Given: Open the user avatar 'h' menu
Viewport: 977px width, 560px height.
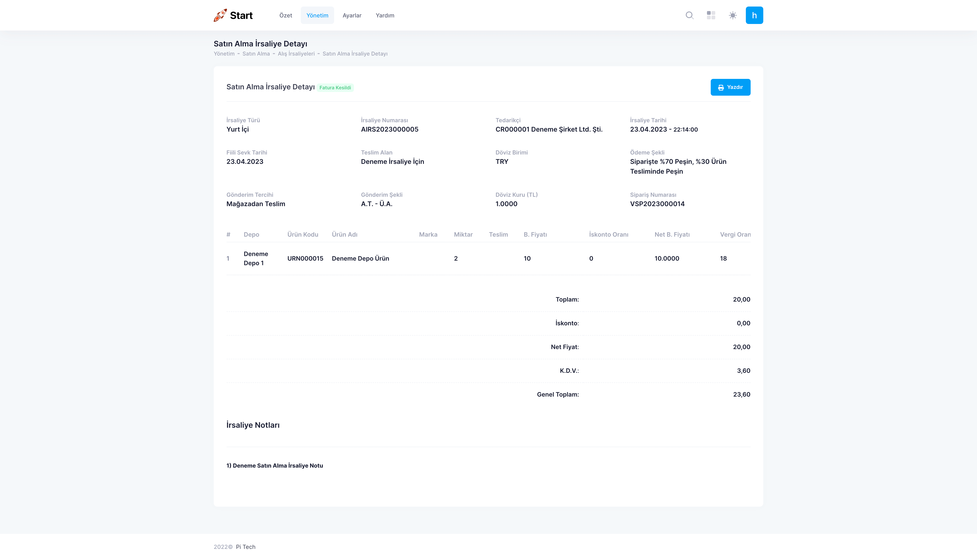Looking at the screenshot, I should point(754,15).
